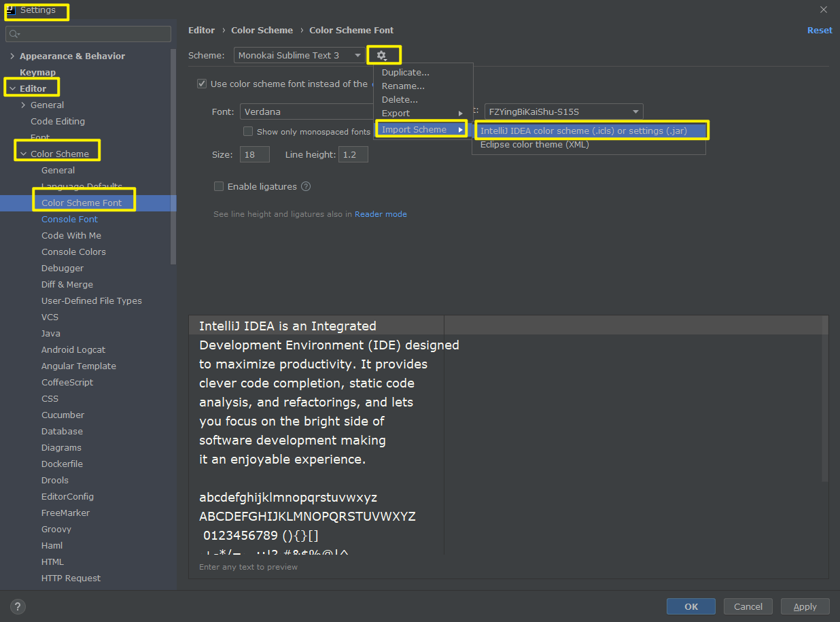Open the Scheme dropdown Monokai Sublime Text 3
Screen dimensions: 840x622
299,55
